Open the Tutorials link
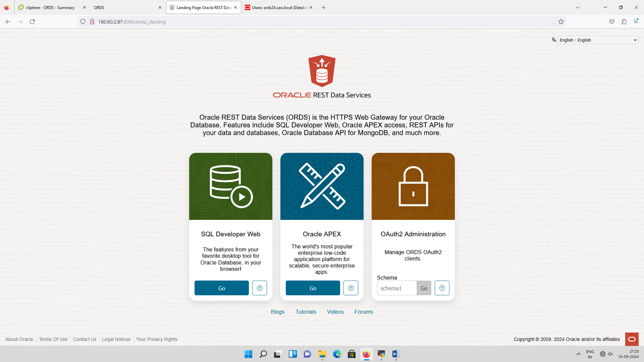 pyautogui.click(x=306, y=312)
